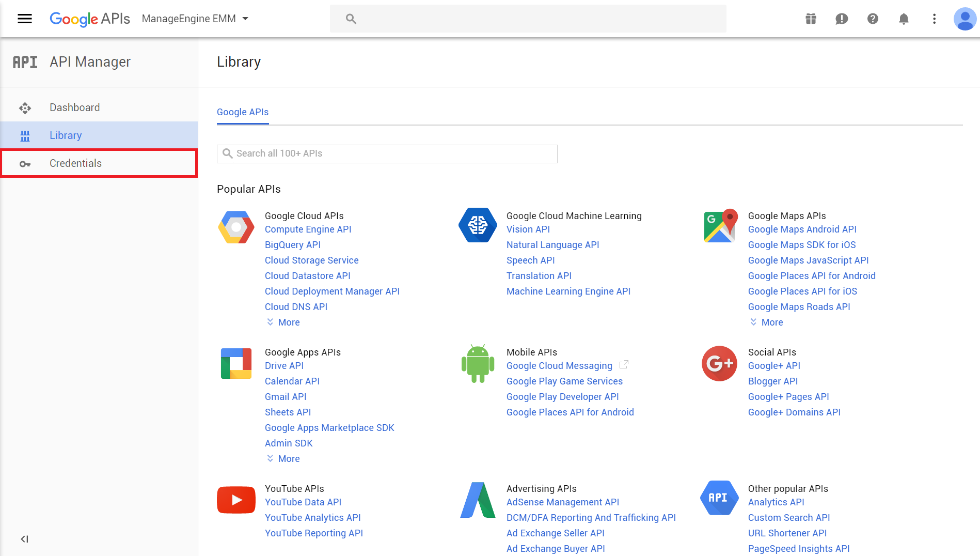This screenshot has width=980, height=556.
Task: Open URL Shortener API link
Action: tap(787, 533)
